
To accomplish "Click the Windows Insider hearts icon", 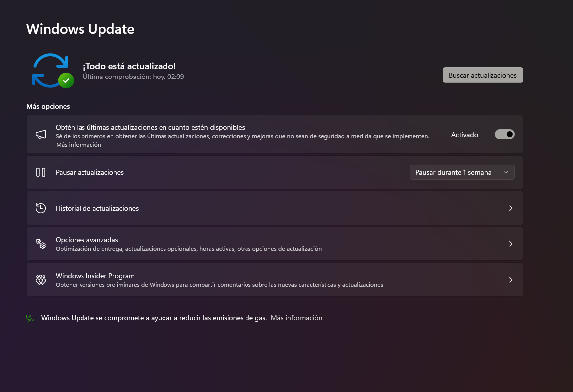I will [x=41, y=280].
